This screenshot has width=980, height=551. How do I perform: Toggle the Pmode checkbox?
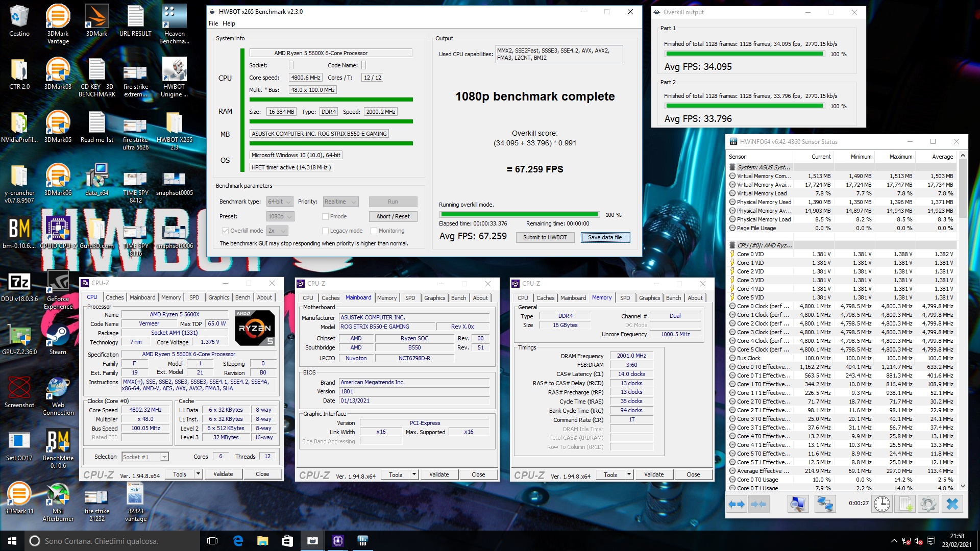[325, 216]
